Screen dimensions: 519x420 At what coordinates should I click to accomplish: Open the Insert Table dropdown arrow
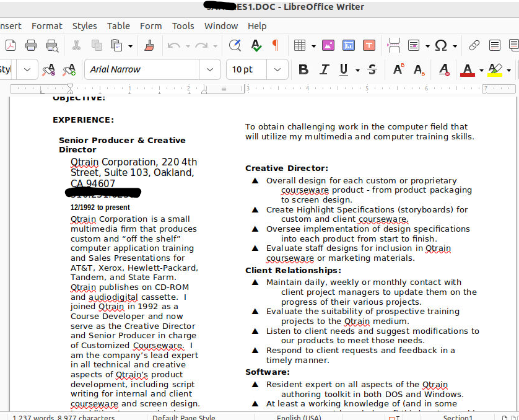click(313, 46)
